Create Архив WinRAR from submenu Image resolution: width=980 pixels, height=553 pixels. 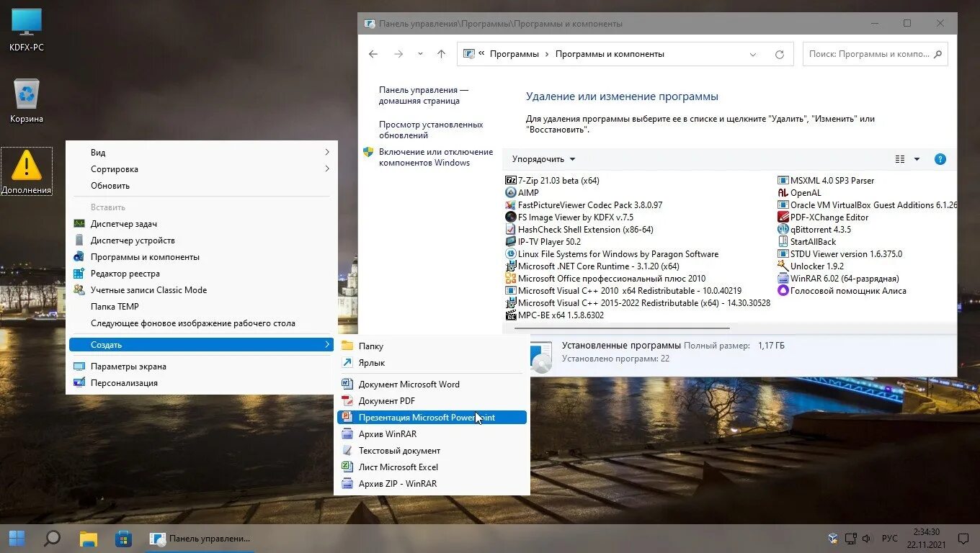[432, 434]
